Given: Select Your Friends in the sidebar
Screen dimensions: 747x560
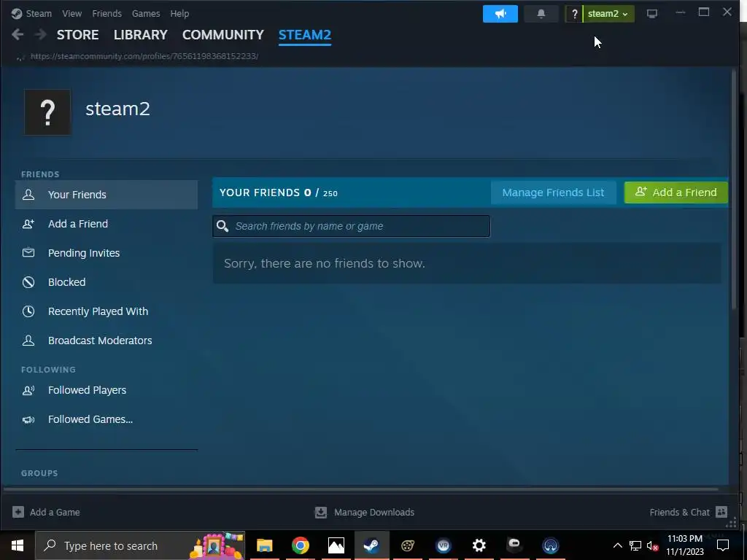Looking at the screenshot, I should 107,195.
